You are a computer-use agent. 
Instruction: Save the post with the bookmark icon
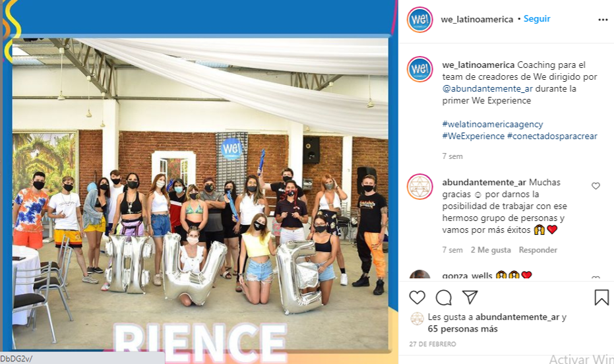[x=601, y=297]
